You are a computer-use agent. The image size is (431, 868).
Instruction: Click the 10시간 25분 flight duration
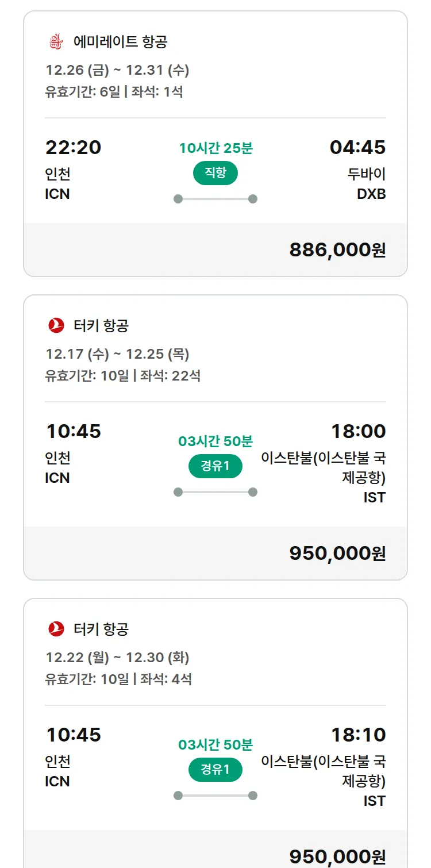pos(215,148)
